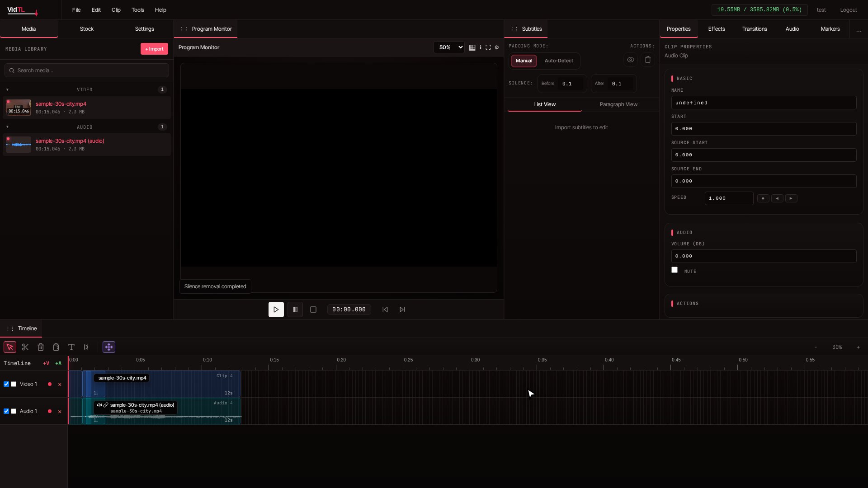Screen dimensions: 868x488
Task: Click the Stop square button
Action: [x=313, y=310]
